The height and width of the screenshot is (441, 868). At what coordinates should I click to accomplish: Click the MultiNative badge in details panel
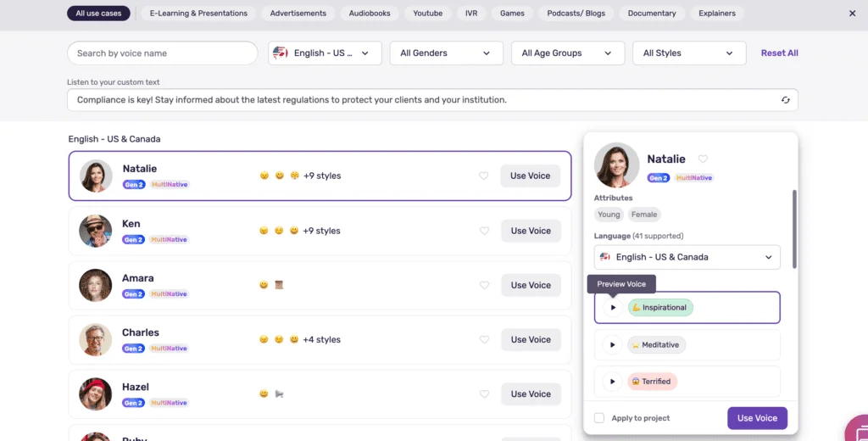tap(694, 178)
